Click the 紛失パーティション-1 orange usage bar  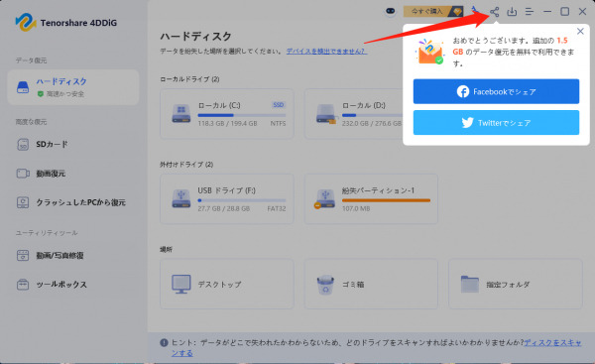386,200
